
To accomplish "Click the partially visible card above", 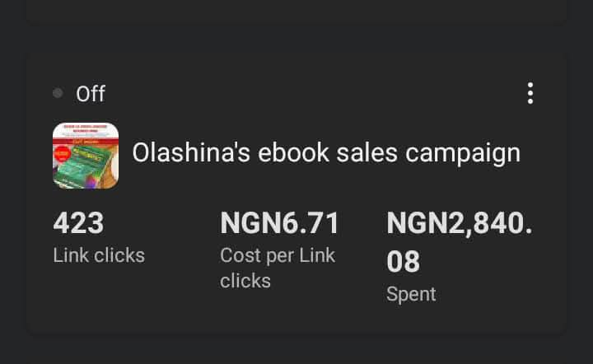I will tap(296, 12).
